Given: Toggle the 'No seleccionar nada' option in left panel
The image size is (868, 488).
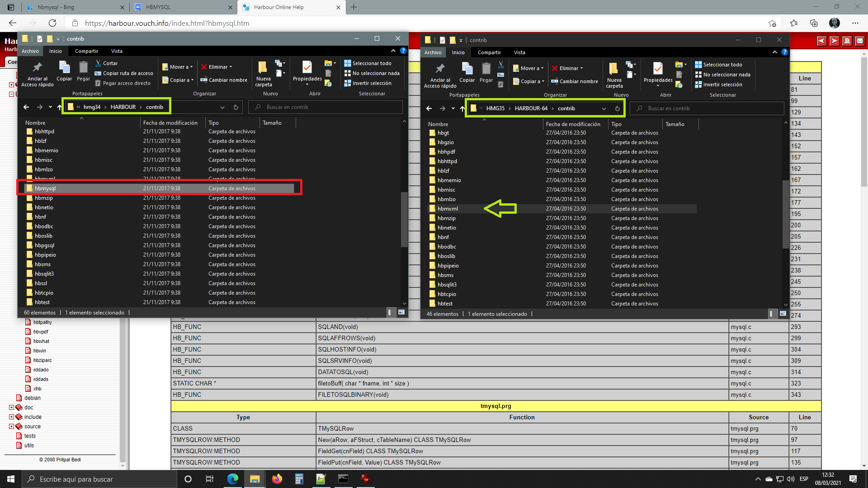Looking at the screenshot, I should (x=369, y=71).
